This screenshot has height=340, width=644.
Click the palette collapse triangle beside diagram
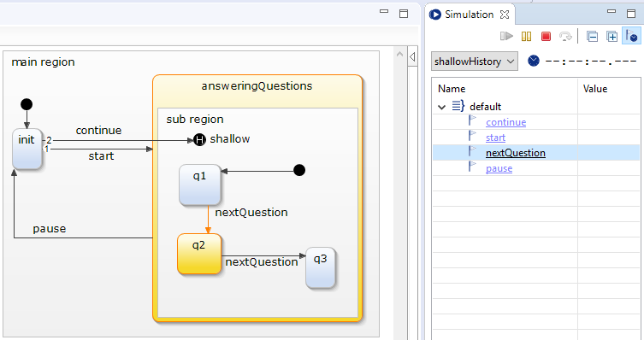tap(413, 56)
